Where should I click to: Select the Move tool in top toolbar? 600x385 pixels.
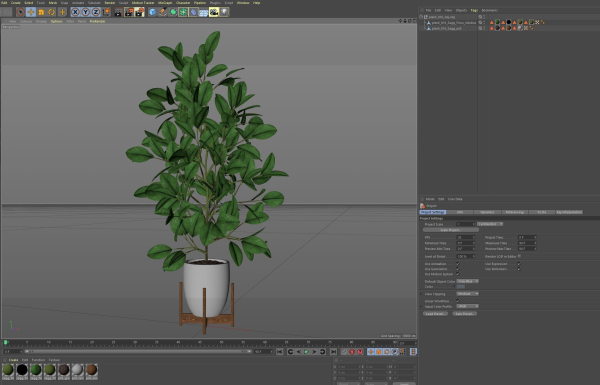(31, 12)
